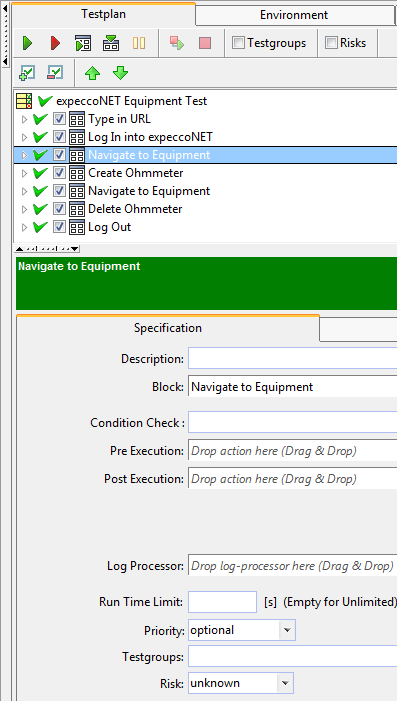Click the Description input field
The height and width of the screenshot is (701, 397).
tap(292, 359)
